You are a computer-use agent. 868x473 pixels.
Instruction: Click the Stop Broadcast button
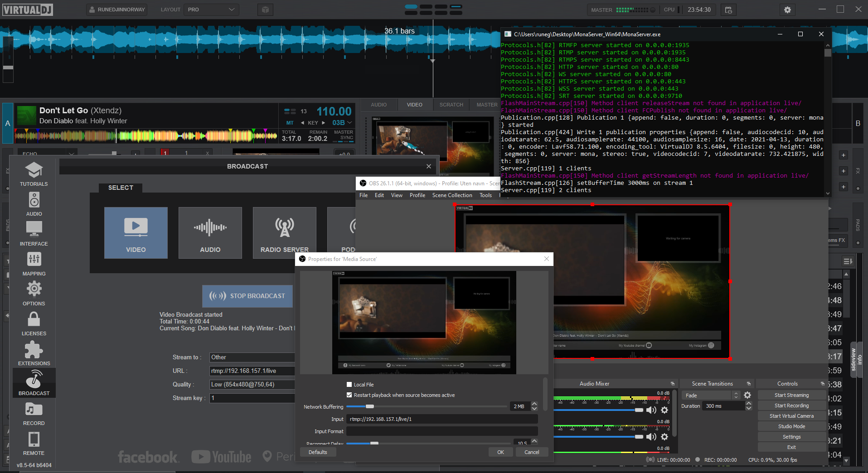tap(247, 296)
